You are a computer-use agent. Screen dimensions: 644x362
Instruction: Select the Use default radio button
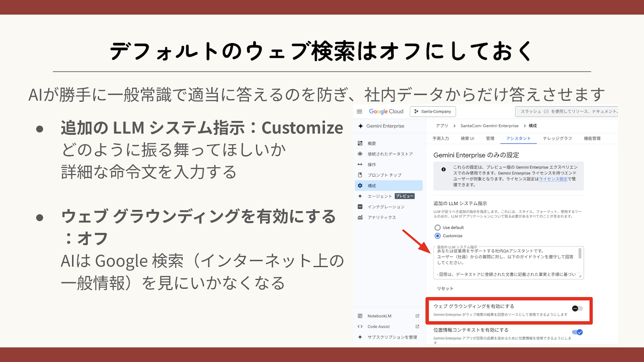(438, 228)
